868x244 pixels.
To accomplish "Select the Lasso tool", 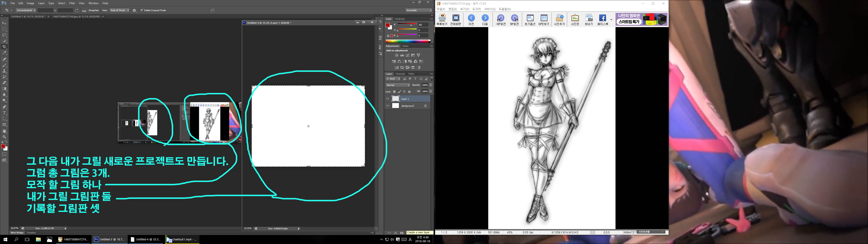I will [x=4, y=35].
